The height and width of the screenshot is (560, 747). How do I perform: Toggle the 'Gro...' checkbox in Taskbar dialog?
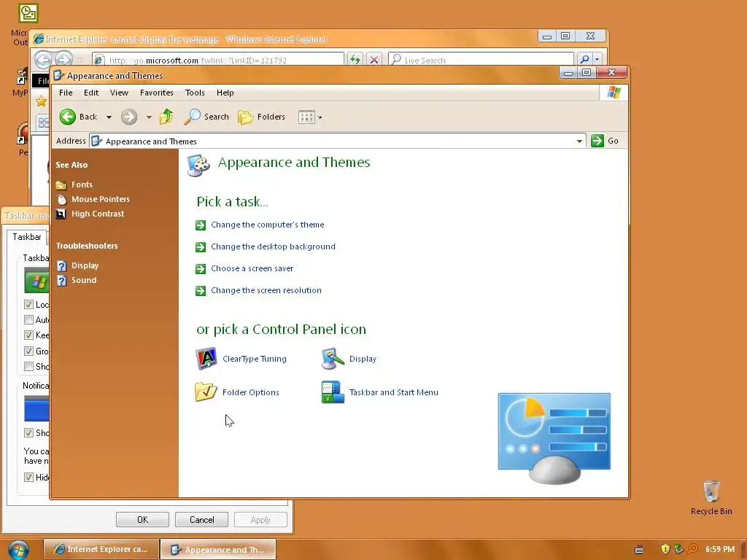point(28,351)
